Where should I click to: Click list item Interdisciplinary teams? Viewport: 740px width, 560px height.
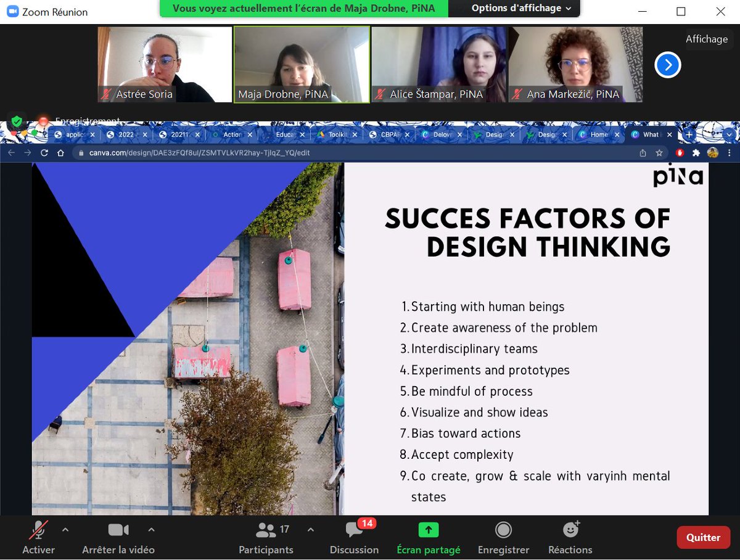[x=474, y=348]
